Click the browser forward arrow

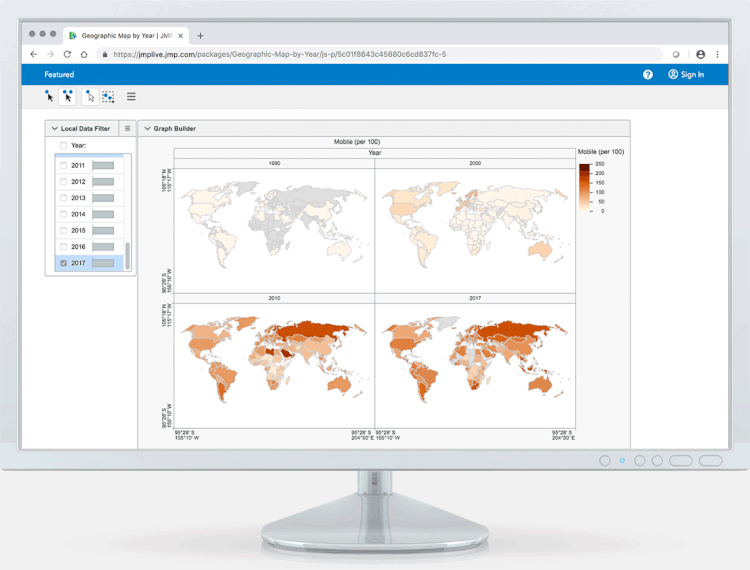pyautogui.click(x=50, y=54)
